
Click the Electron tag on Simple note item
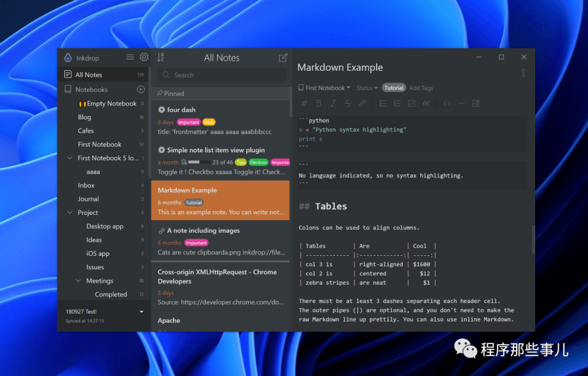pyautogui.click(x=259, y=162)
